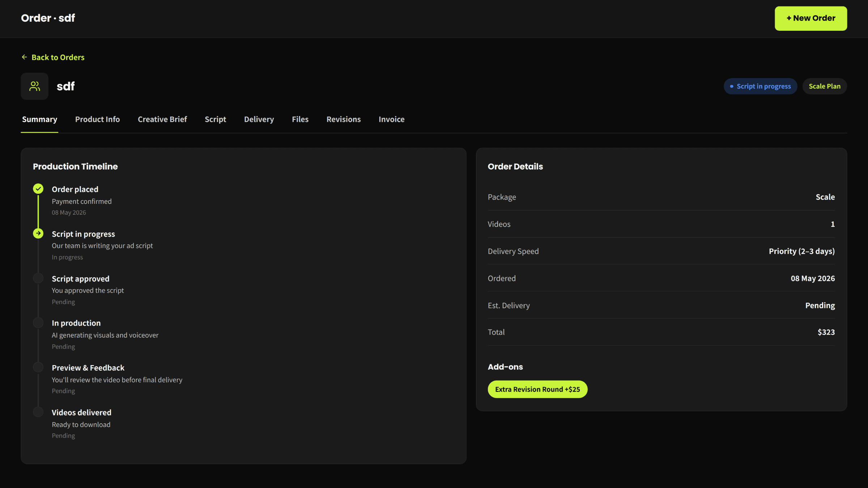Click the Package value Scale

(825, 197)
